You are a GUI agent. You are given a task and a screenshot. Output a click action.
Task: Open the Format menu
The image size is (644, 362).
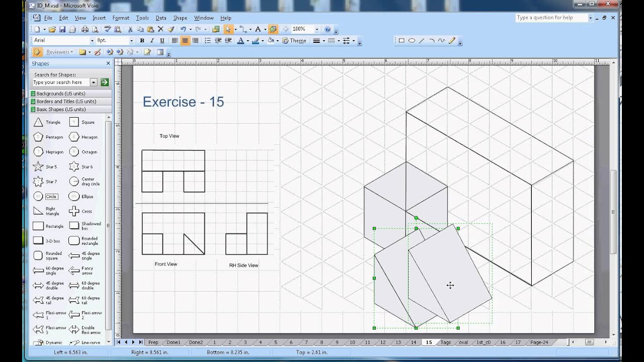tap(121, 18)
